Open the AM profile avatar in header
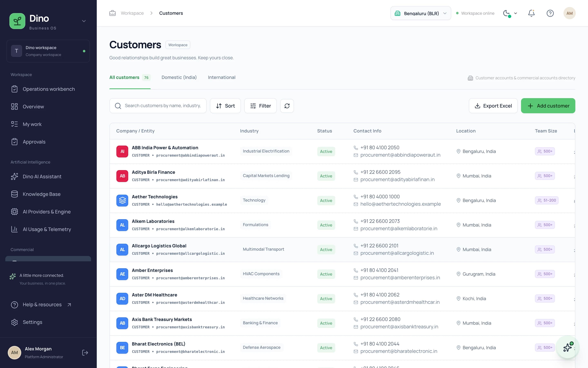 [x=570, y=13]
